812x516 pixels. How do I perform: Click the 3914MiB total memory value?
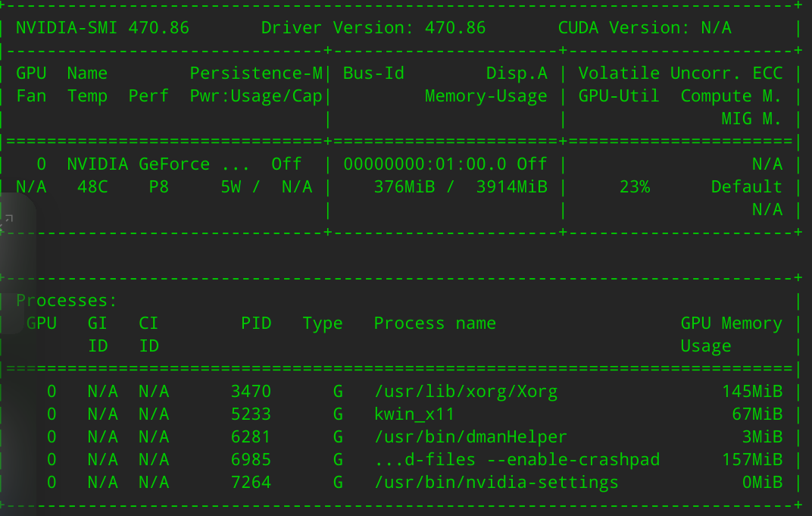511,187
